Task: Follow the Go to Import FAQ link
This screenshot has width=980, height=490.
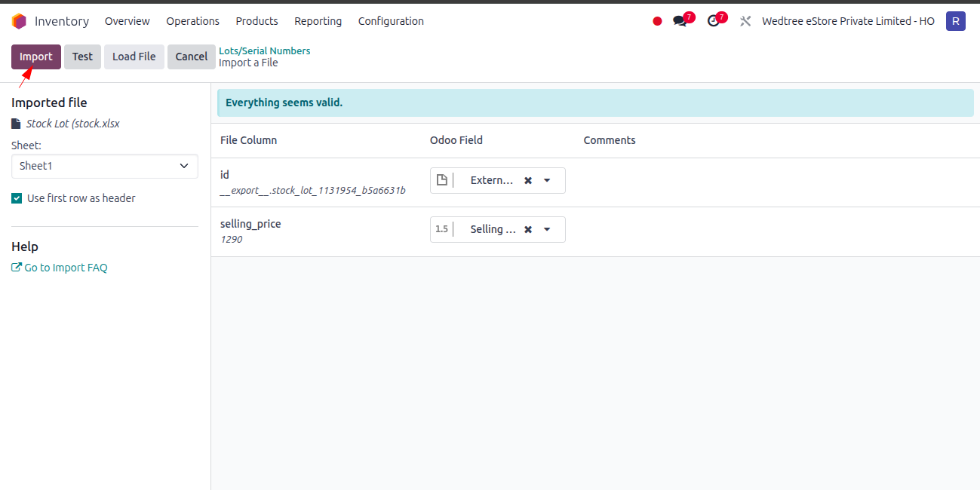Action: (60, 268)
